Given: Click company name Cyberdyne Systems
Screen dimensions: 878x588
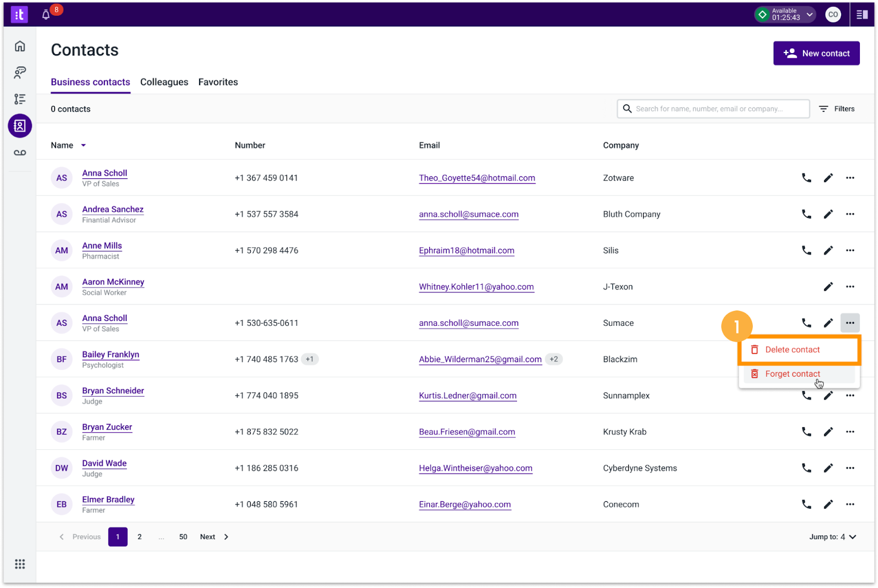Looking at the screenshot, I should (x=640, y=468).
